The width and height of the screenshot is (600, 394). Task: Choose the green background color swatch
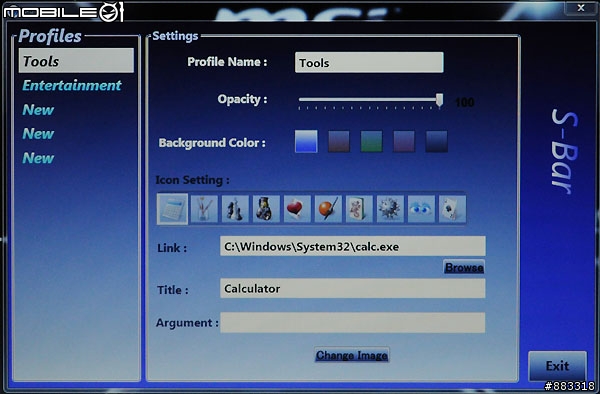(x=371, y=142)
